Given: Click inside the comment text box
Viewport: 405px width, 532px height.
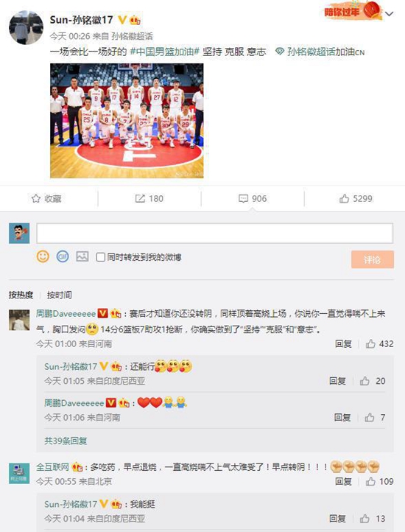Looking at the screenshot, I should 215,233.
